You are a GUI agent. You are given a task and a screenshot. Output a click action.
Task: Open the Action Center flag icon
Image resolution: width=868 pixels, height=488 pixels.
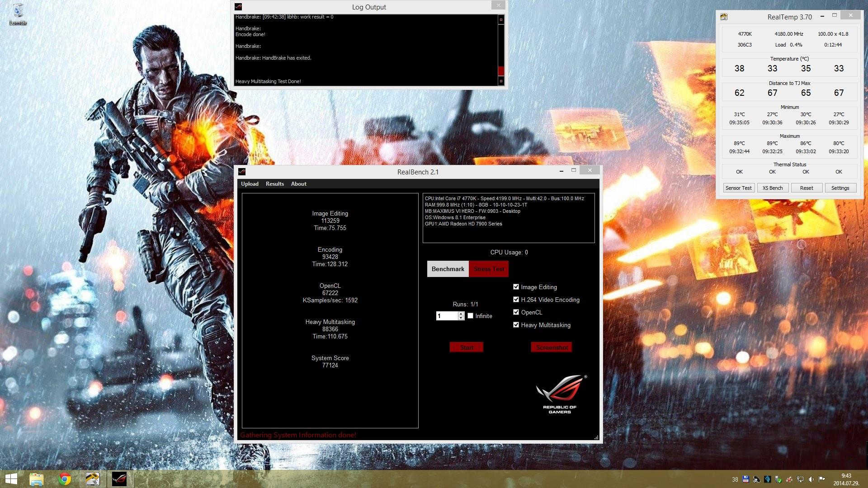click(x=822, y=479)
